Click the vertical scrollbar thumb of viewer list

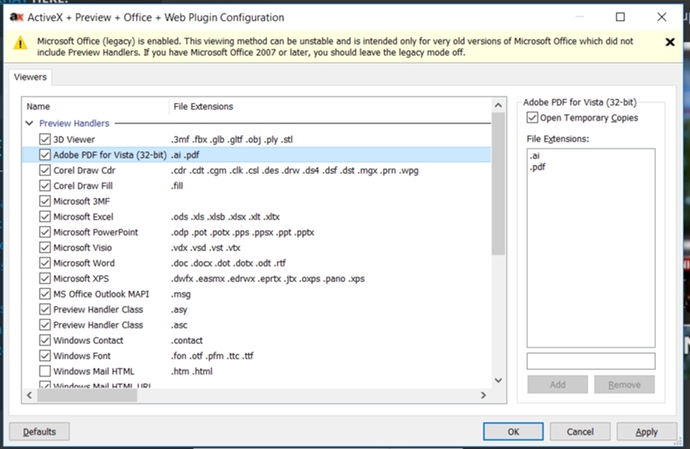click(x=498, y=184)
